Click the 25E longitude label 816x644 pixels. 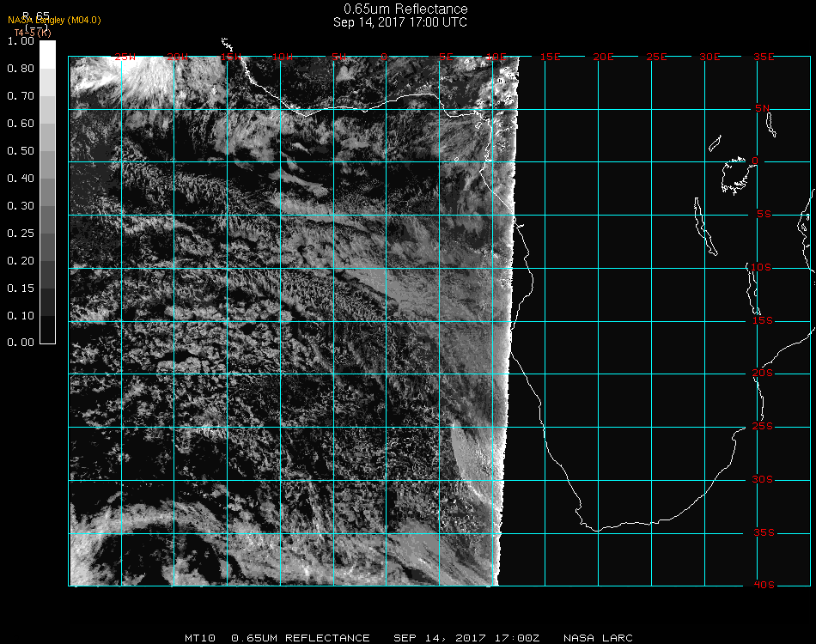(x=656, y=58)
